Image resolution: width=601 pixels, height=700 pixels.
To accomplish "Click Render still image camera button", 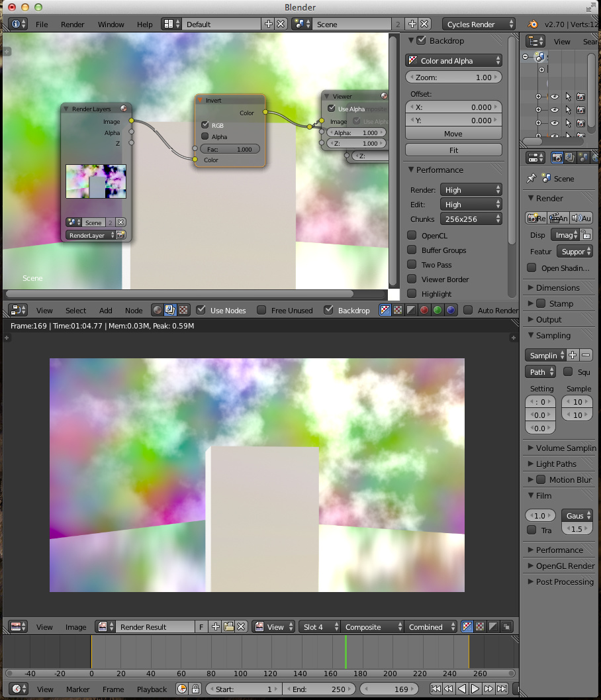I will (x=536, y=218).
